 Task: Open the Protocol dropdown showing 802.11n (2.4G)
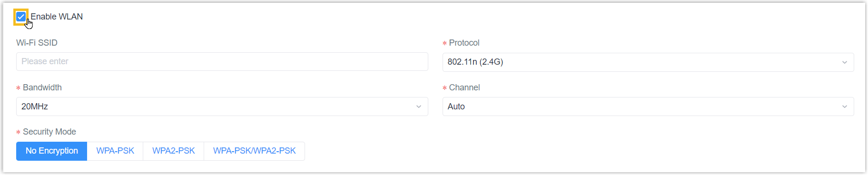[648, 62]
